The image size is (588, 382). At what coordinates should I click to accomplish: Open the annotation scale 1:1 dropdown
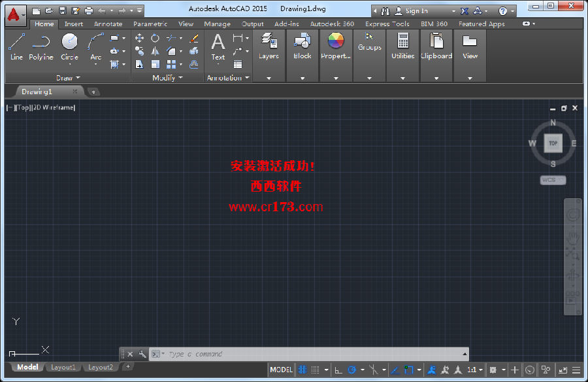pyautogui.click(x=475, y=370)
